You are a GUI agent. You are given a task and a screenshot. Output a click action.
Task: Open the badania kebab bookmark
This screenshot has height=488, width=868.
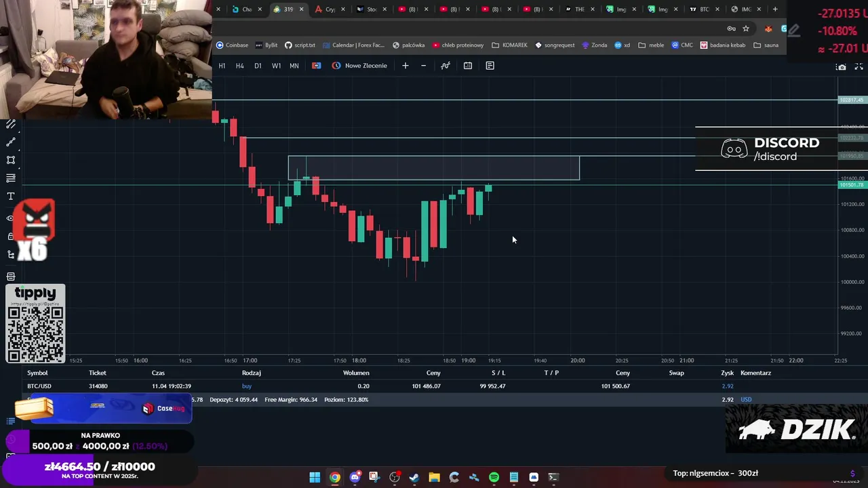[x=723, y=45]
